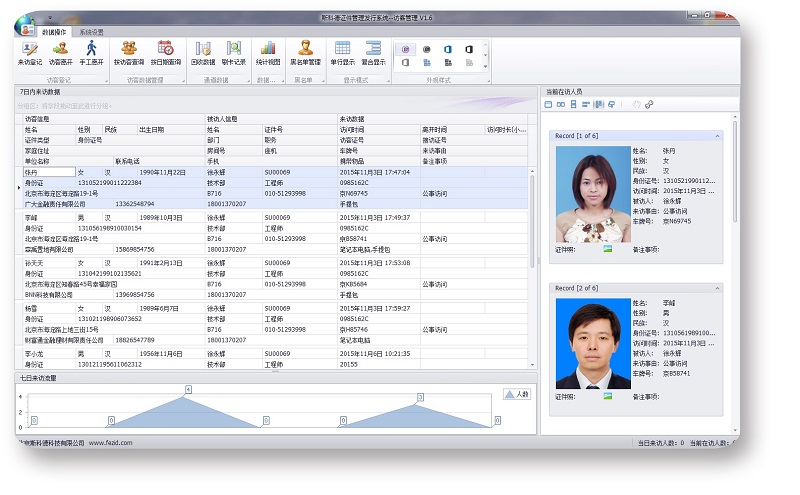Select company cell BNN科技有限公司
The height and width of the screenshot is (495, 800).
[68, 295]
